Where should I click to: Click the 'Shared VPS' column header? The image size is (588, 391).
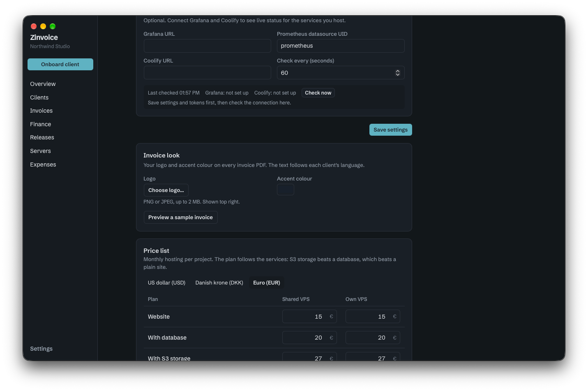coord(296,299)
